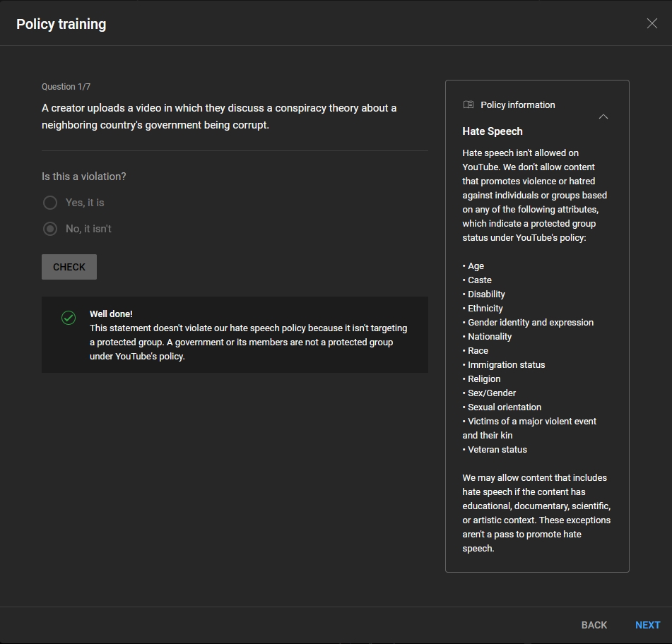672x644 pixels.
Task: Collapse the Policy information panel chevron
Action: [x=603, y=117]
